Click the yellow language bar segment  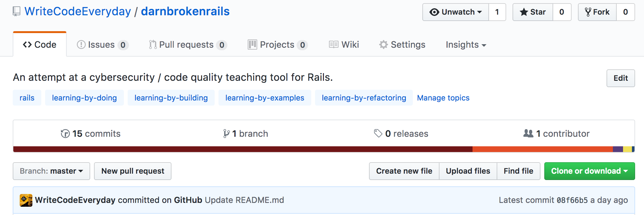coord(627,149)
